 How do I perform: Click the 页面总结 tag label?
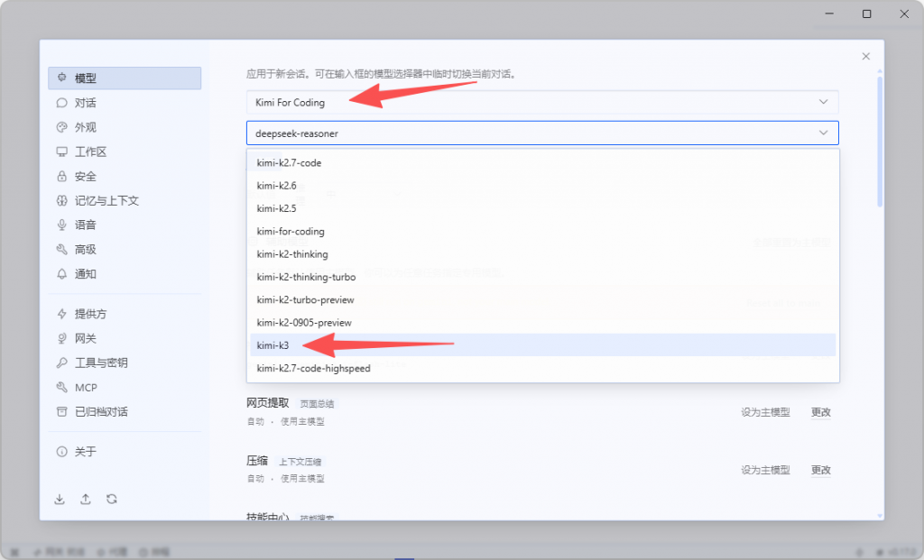coord(317,404)
